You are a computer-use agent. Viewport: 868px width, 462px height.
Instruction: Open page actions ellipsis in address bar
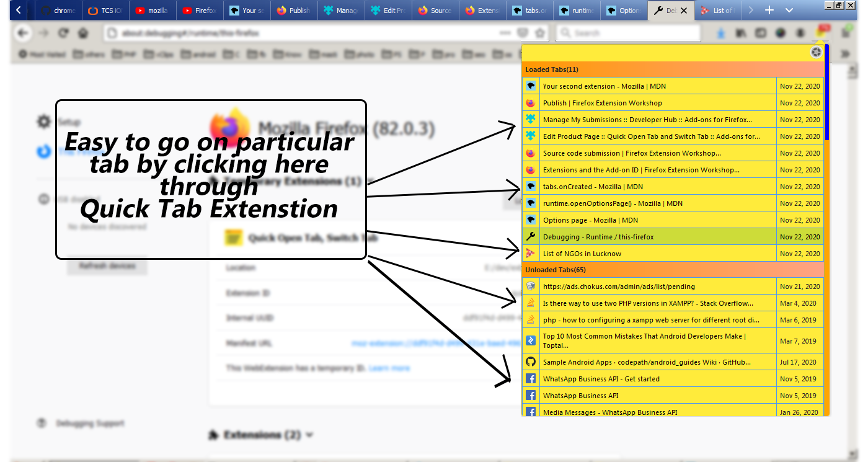506,33
